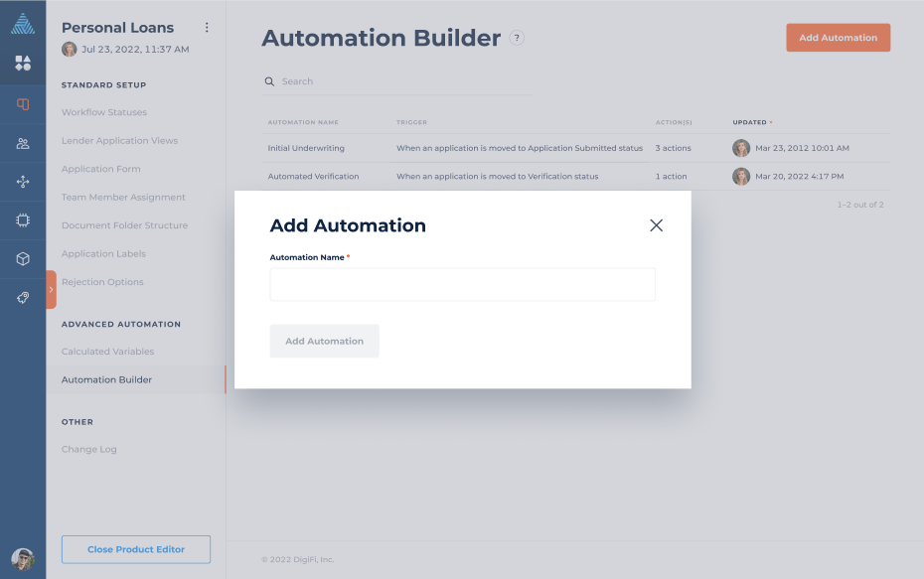Click the DigiFi logo at top of sidebar

23,22
